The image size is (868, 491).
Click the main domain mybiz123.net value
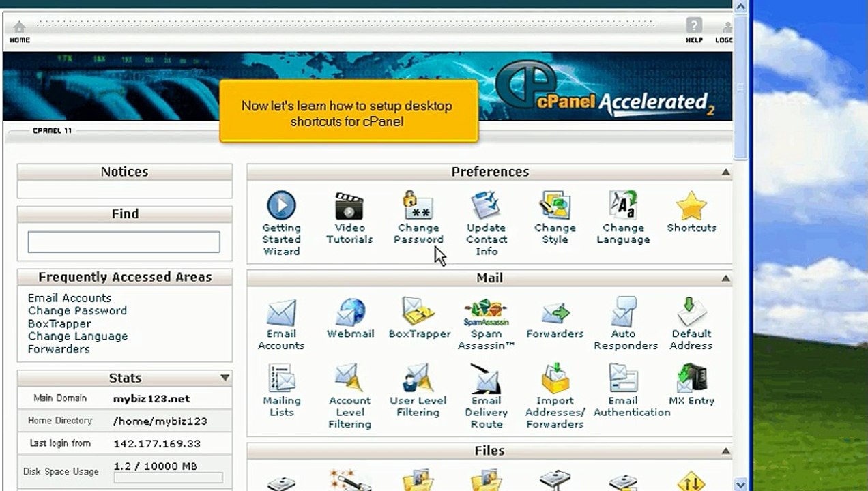[151, 399]
